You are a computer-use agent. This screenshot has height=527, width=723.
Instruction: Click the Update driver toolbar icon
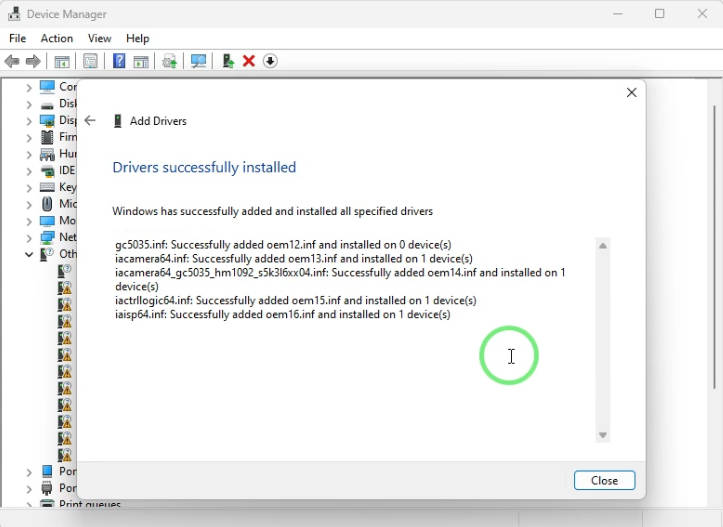(169, 61)
